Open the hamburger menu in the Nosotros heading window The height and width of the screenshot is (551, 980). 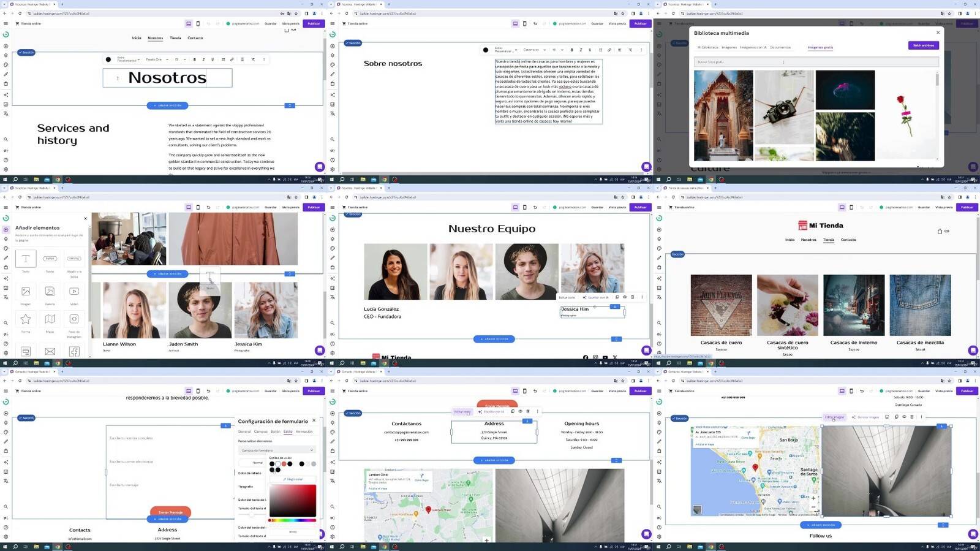click(6, 23)
